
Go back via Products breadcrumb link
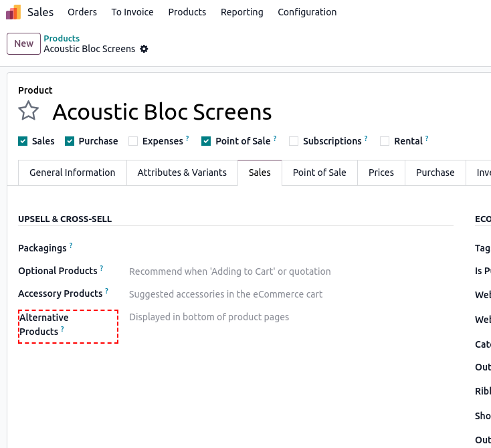pos(62,39)
